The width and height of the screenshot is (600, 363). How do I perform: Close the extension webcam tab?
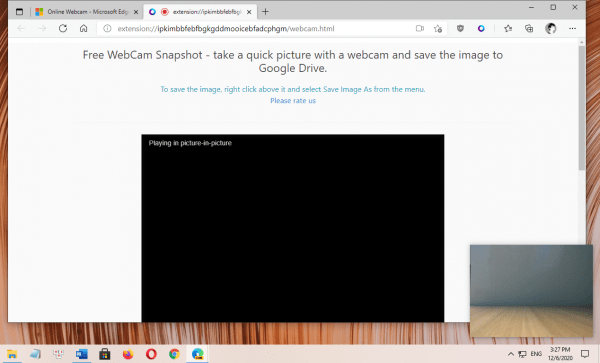point(249,12)
